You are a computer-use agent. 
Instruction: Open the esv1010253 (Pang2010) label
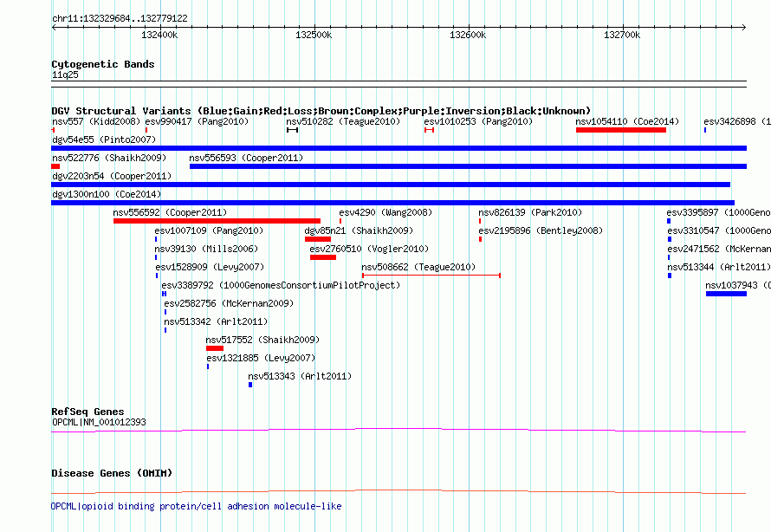[x=478, y=121]
